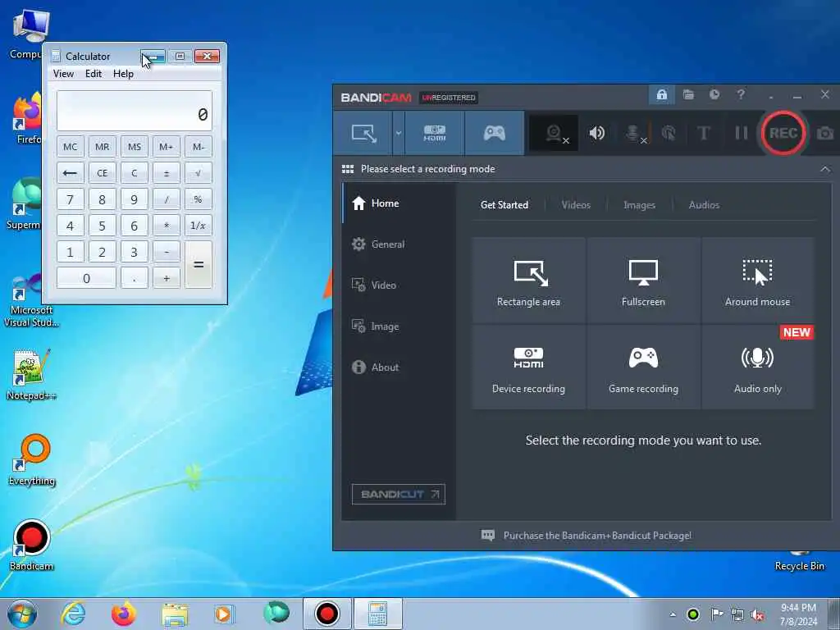Click the pause recording button
Viewport: 840px width, 630px height.
pyautogui.click(x=742, y=133)
